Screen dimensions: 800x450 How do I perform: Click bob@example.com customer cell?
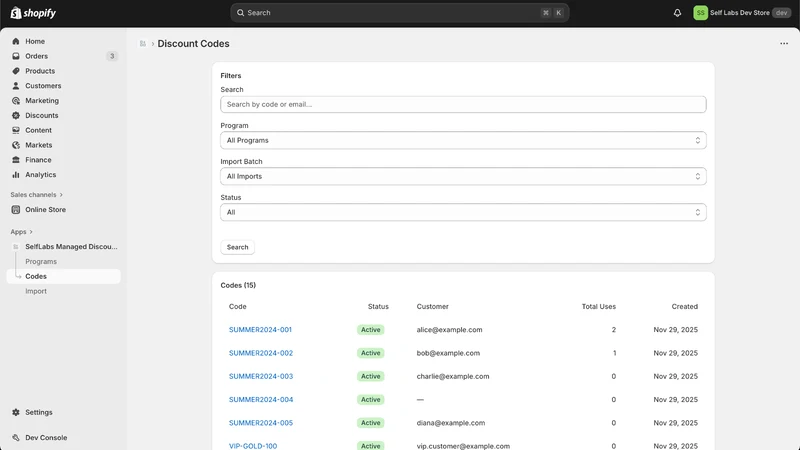448,353
